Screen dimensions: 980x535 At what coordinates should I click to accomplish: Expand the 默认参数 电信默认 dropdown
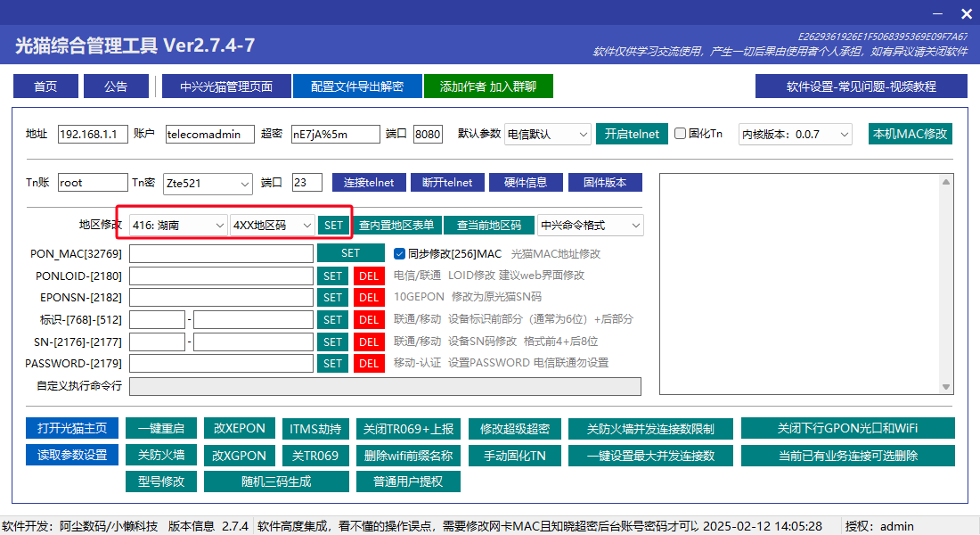pyautogui.click(x=548, y=134)
